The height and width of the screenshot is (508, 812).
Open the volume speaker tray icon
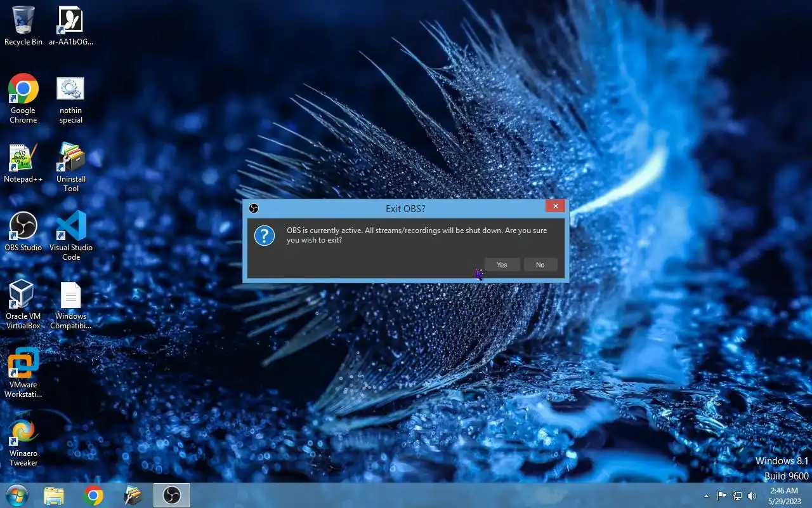click(752, 496)
